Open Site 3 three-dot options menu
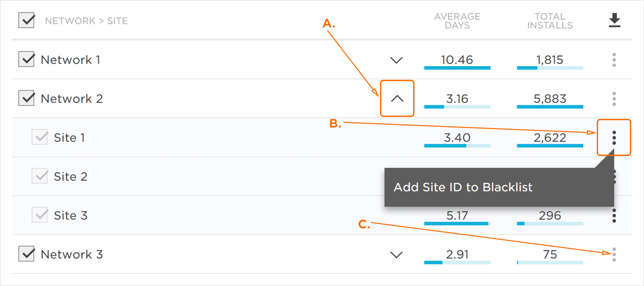The image size is (644, 286). pyautogui.click(x=614, y=216)
